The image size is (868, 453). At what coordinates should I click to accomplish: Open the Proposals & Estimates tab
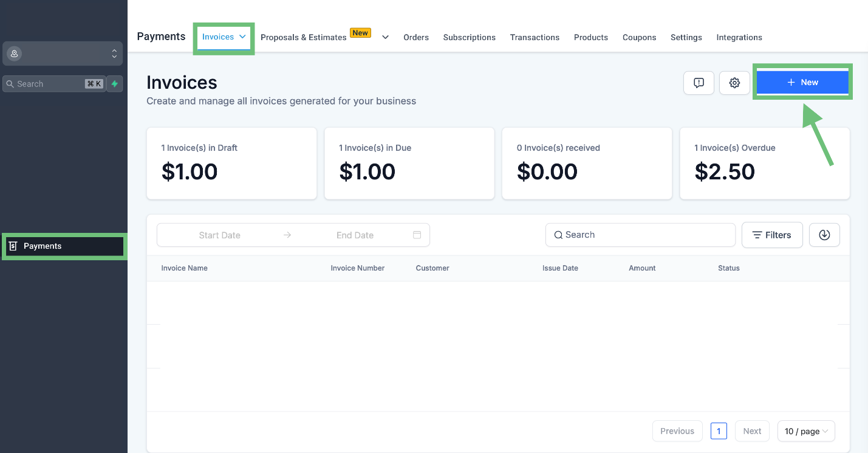[x=303, y=37]
